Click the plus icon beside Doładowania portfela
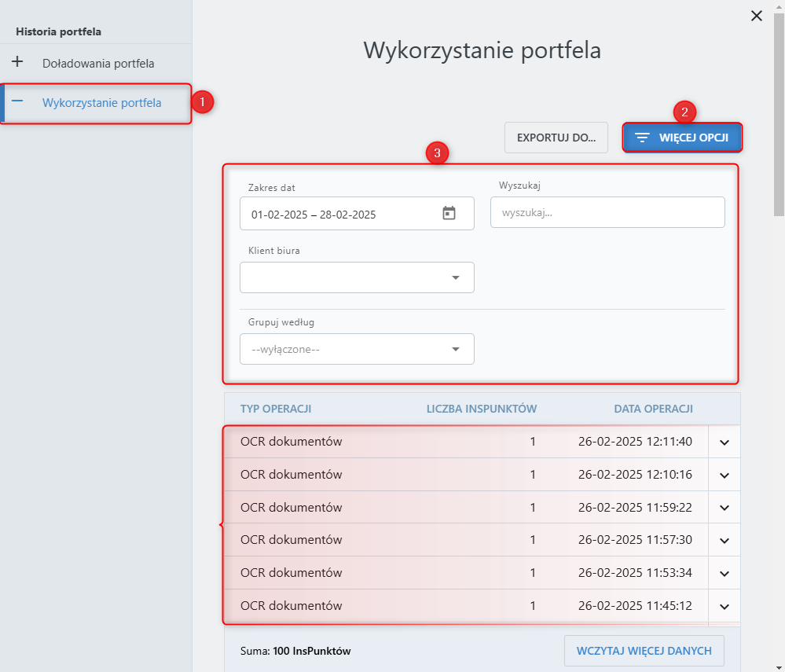 tap(17, 61)
